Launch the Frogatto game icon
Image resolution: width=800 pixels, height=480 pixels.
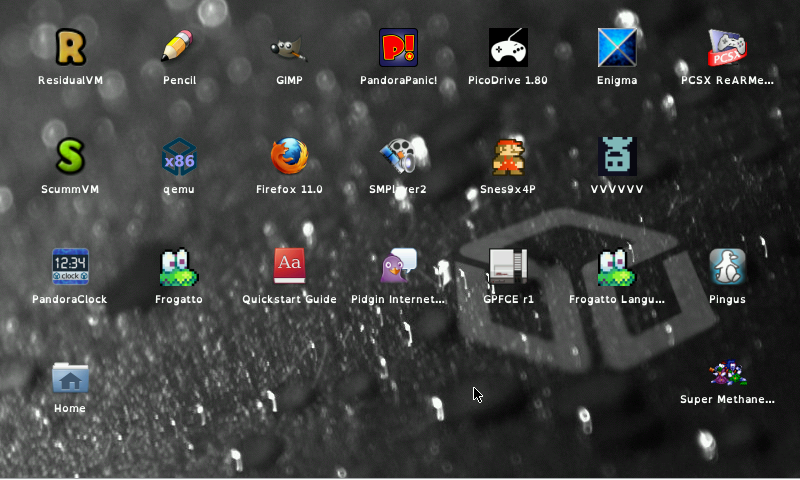(x=179, y=267)
